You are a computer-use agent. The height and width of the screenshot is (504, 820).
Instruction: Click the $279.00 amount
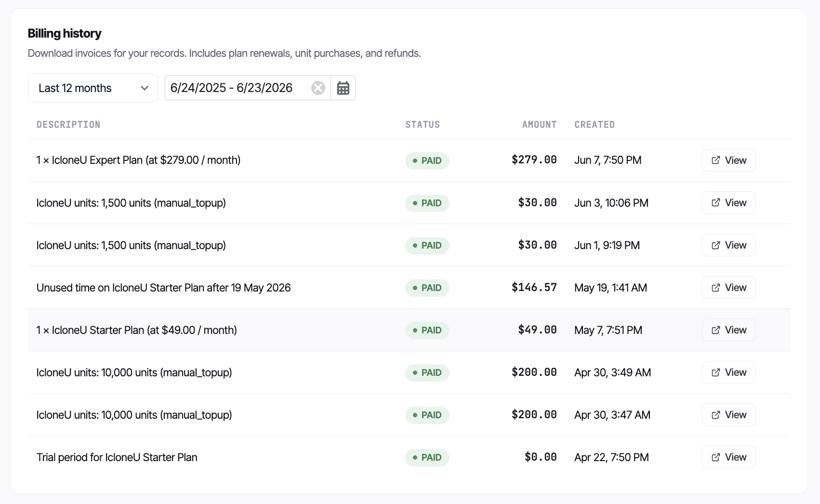534,159
